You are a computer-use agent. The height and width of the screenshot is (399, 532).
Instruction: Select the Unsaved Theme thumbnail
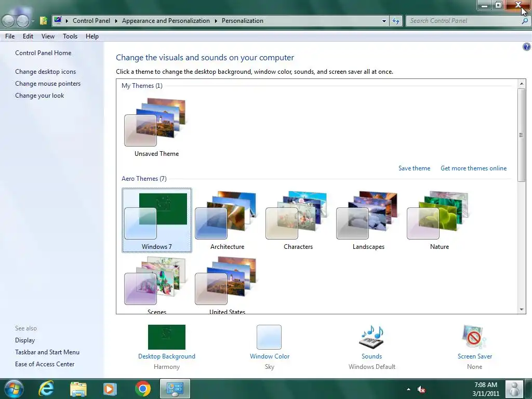coord(156,127)
